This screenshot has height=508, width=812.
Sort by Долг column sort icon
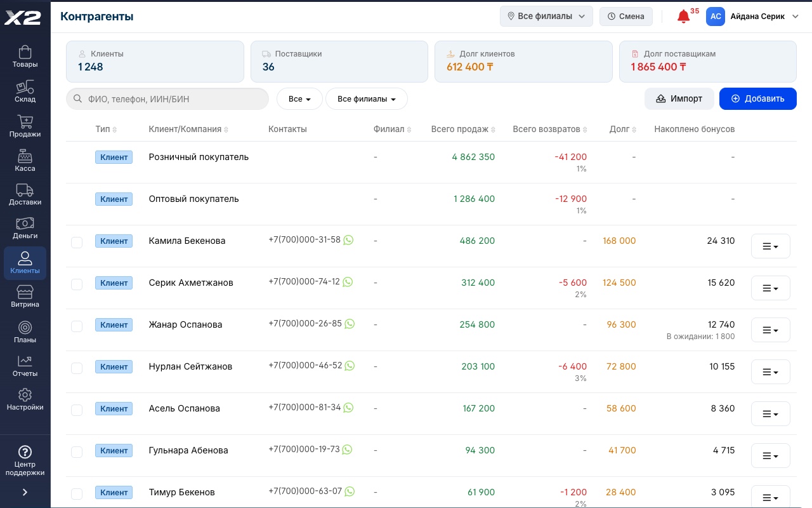[634, 130]
